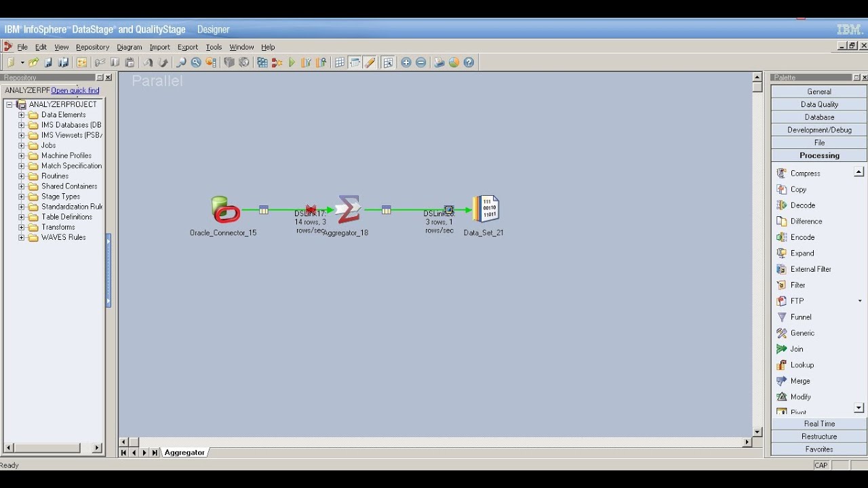This screenshot has width=868, height=488.
Task: Pick the Compress stage from the palette
Action: pyautogui.click(x=798, y=174)
